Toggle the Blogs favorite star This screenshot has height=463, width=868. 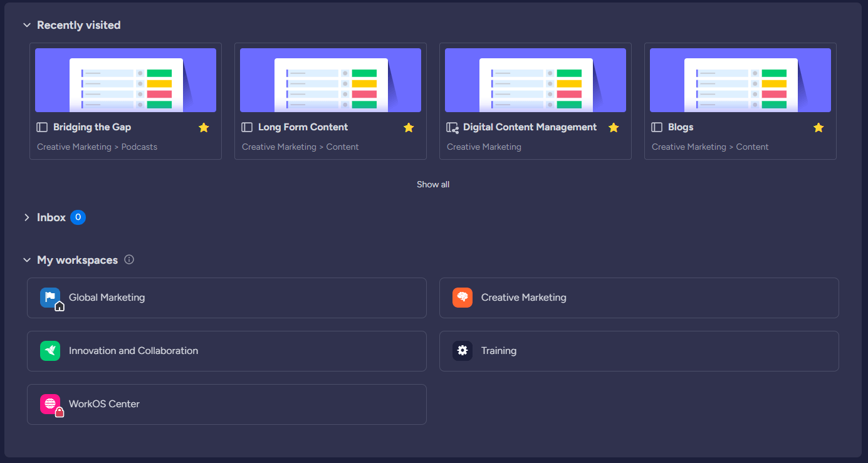818,127
